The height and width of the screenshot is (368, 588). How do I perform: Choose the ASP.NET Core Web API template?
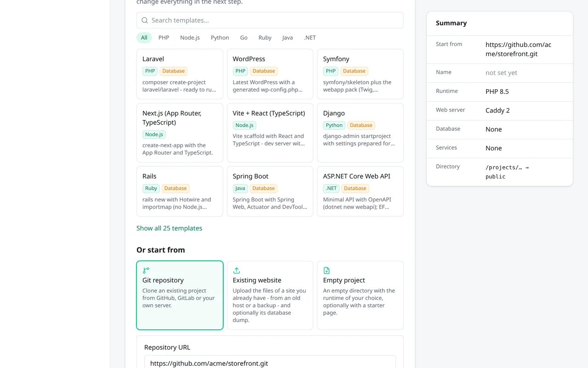(x=360, y=191)
